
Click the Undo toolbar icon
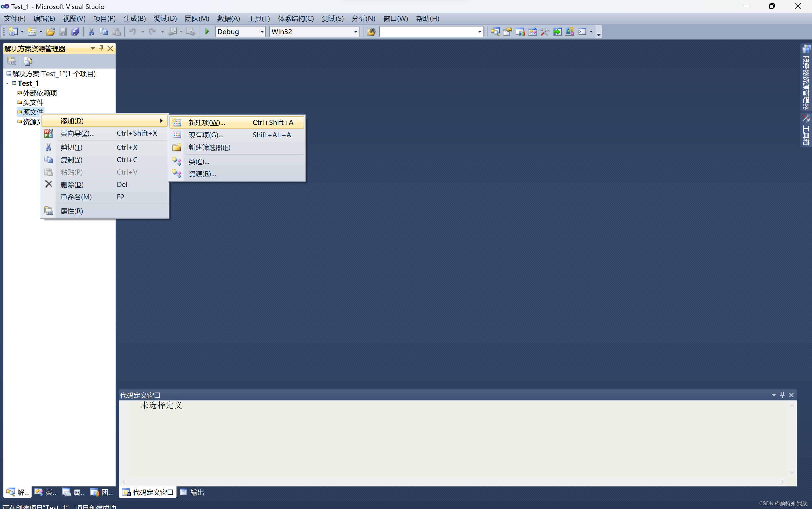pos(133,32)
